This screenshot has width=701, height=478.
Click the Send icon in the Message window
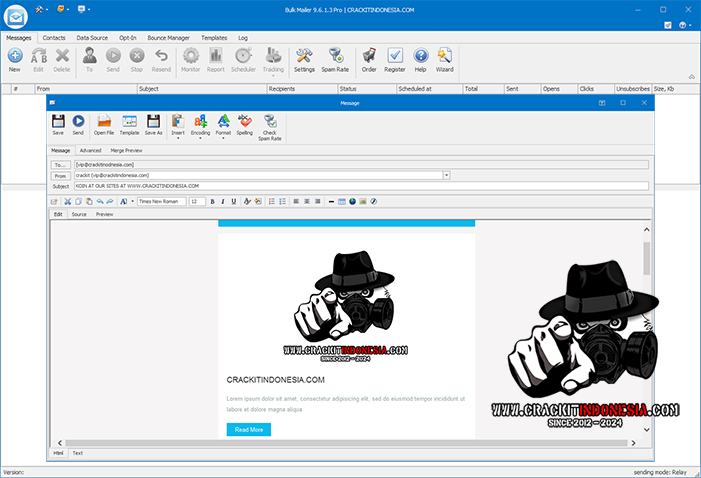click(78, 123)
